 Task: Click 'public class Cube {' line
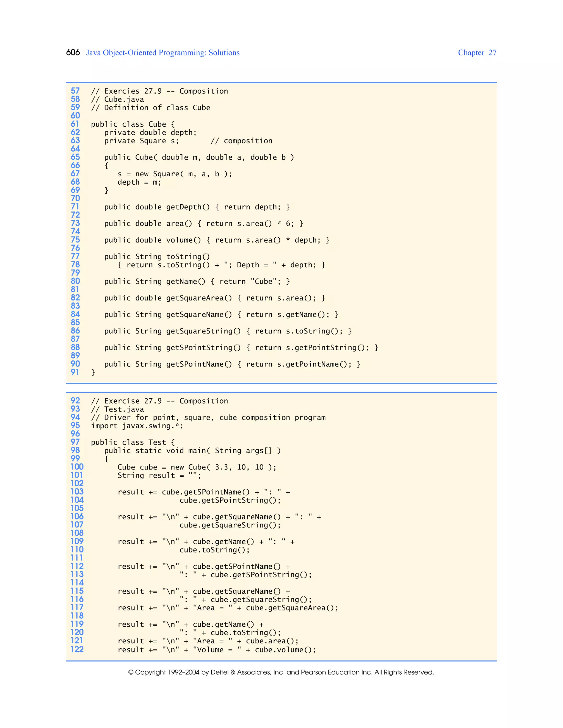pyautogui.click(x=133, y=124)
